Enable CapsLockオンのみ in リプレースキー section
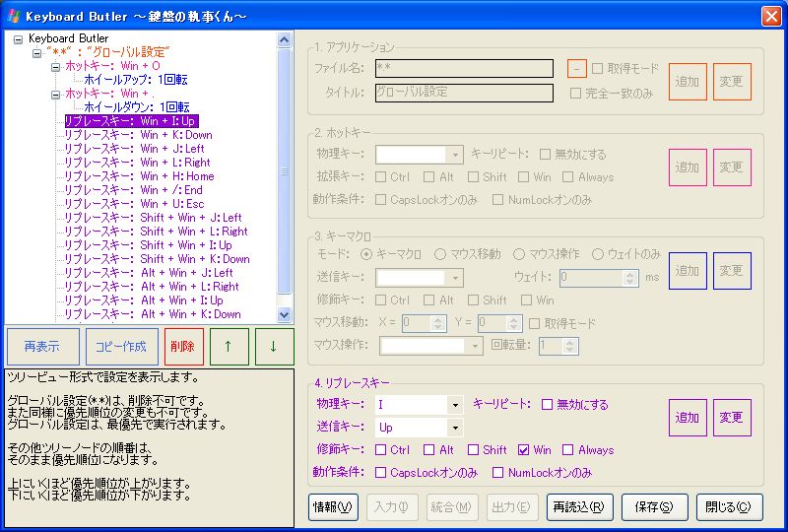The height and width of the screenshot is (532, 788). (x=381, y=472)
